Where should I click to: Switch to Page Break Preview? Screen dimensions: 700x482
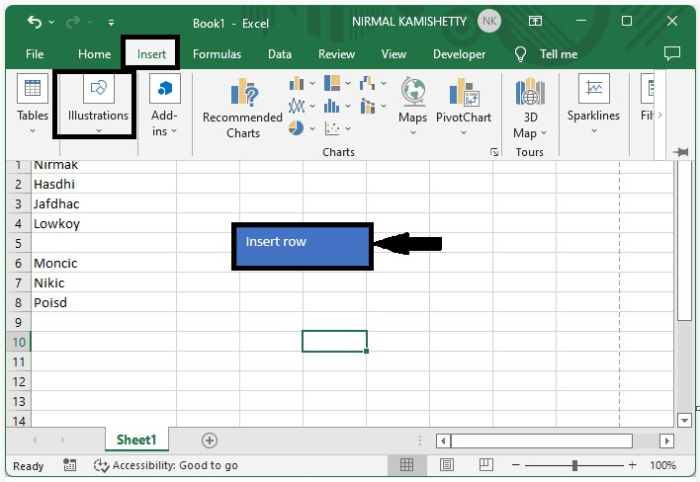coord(486,465)
